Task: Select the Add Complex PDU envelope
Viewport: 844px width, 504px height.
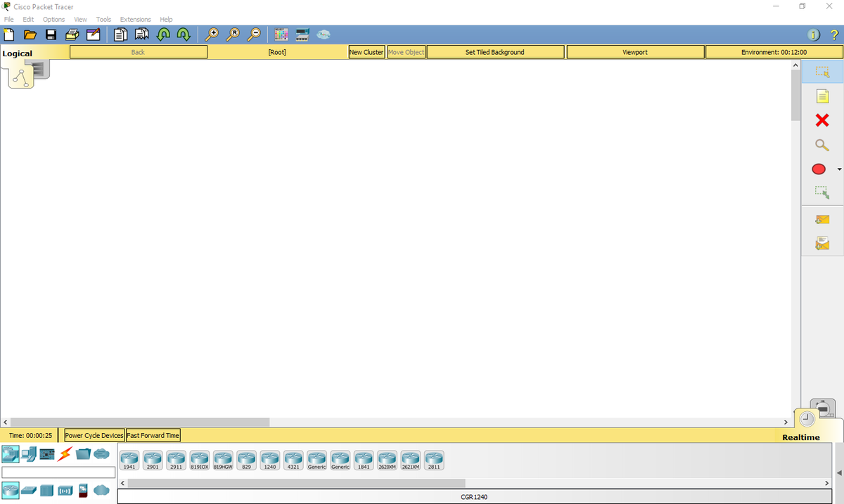Action: 821,244
